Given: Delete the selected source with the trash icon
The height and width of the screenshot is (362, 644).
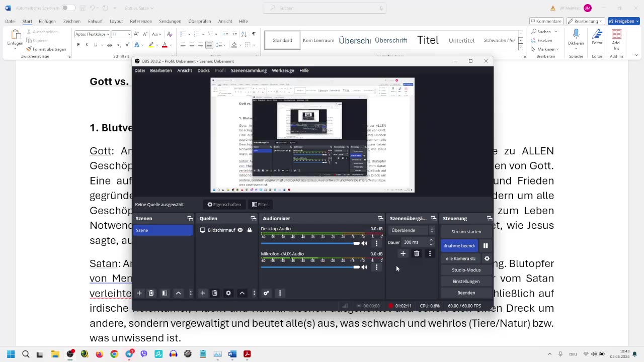Looking at the screenshot, I should (215, 293).
